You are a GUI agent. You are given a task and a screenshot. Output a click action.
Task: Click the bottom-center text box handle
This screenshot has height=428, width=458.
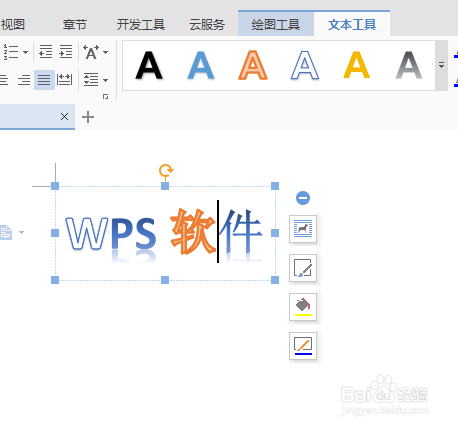(x=165, y=280)
